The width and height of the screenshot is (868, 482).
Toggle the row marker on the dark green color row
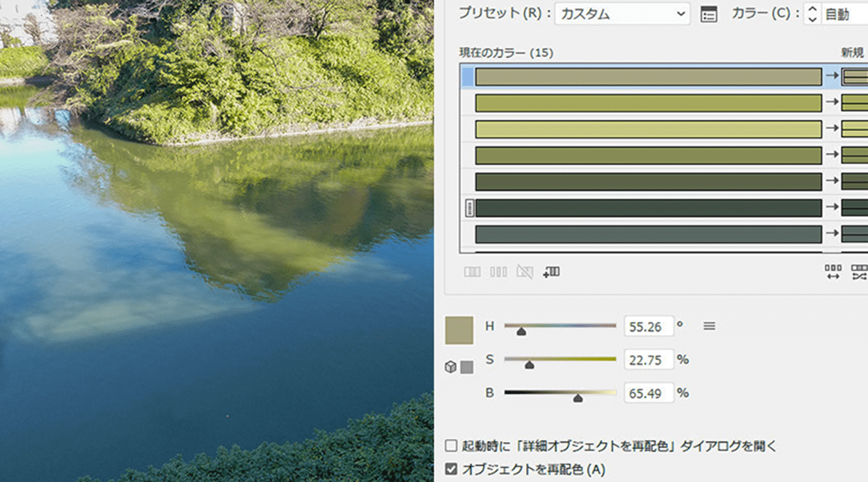[x=469, y=208]
